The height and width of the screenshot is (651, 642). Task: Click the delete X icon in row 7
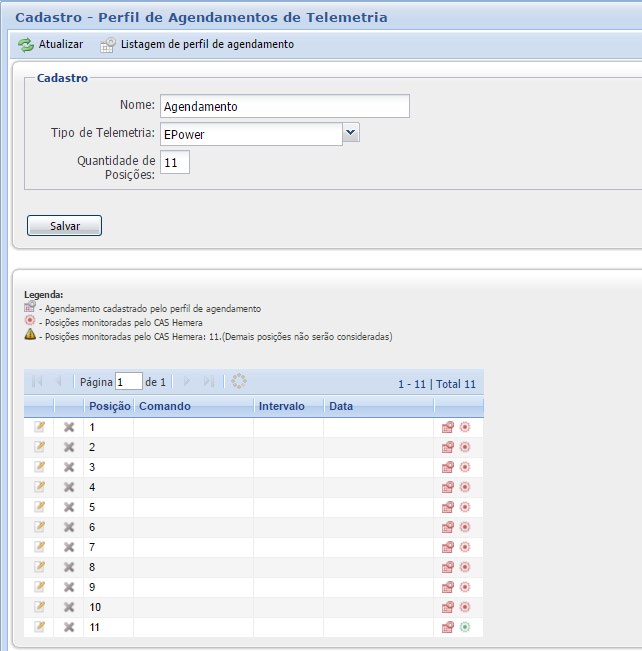(69, 547)
